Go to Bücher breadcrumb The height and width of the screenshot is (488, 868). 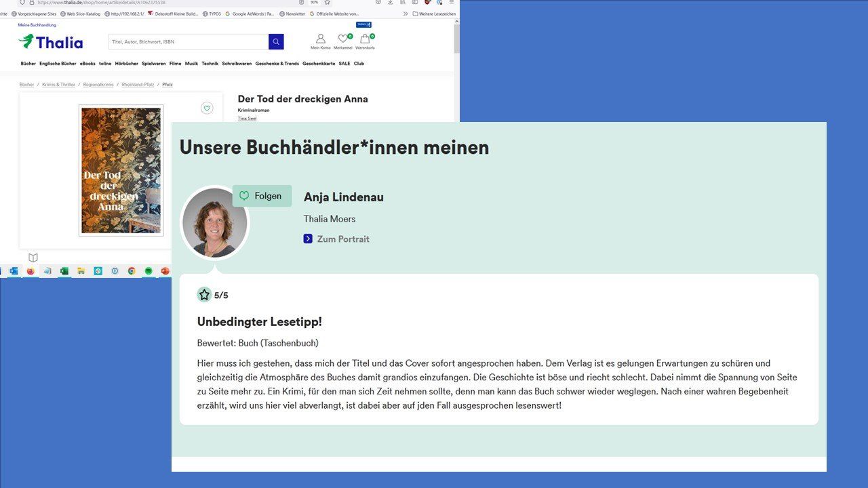(x=26, y=85)
